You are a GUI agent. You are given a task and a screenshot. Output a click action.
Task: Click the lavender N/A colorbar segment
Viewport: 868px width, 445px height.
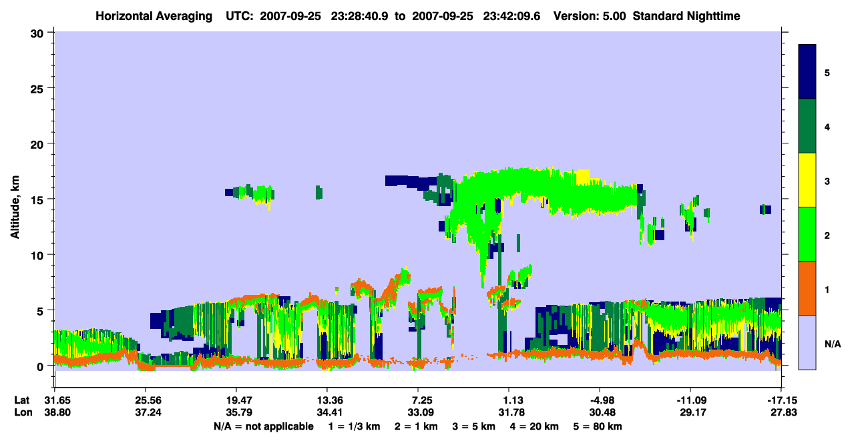click(x=807, y=342)
